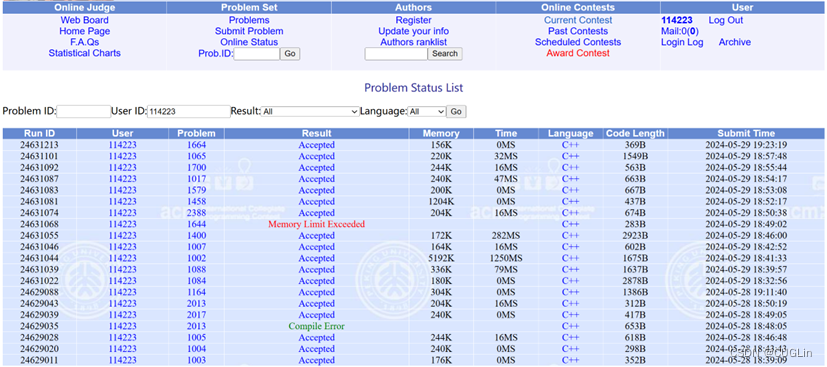Open the Web Board link
This screenshot has height=367, width=827.
point(84,20)
